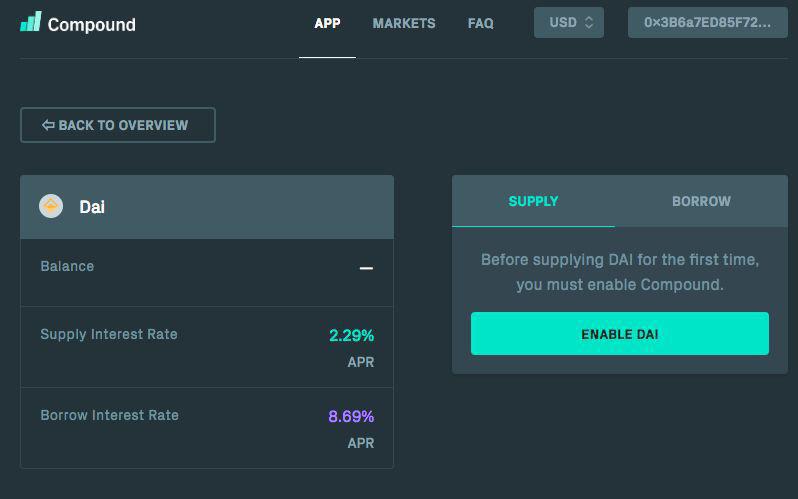Click the Dai coin icon

[x=51, y=207]
